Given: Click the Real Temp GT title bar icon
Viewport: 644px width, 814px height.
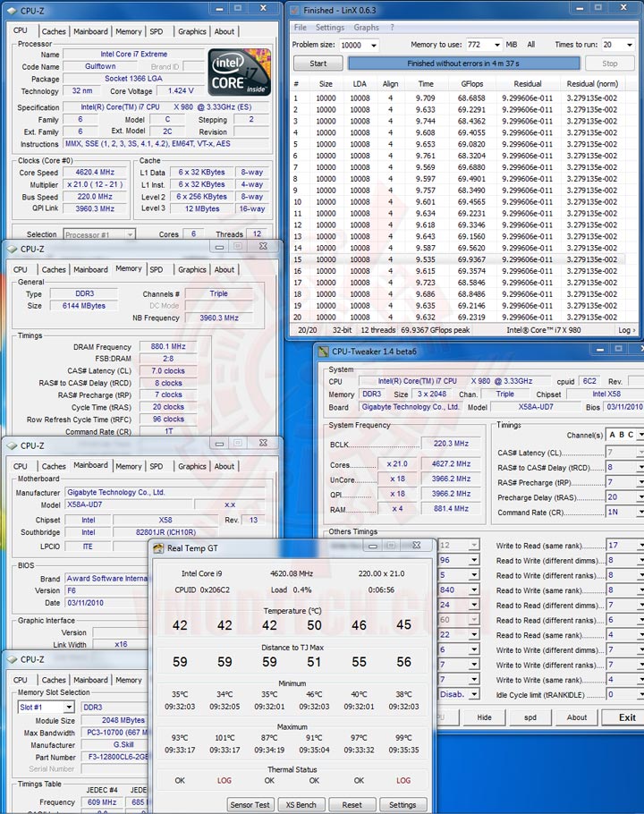Looking at the screenshot, I should click(158, 548).
